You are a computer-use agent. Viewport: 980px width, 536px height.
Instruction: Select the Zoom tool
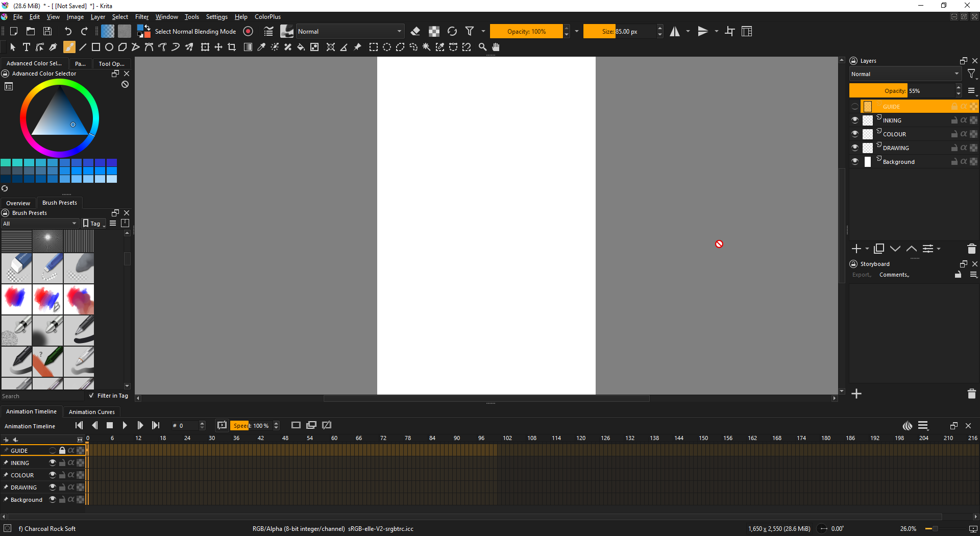(x=482, y=47)
